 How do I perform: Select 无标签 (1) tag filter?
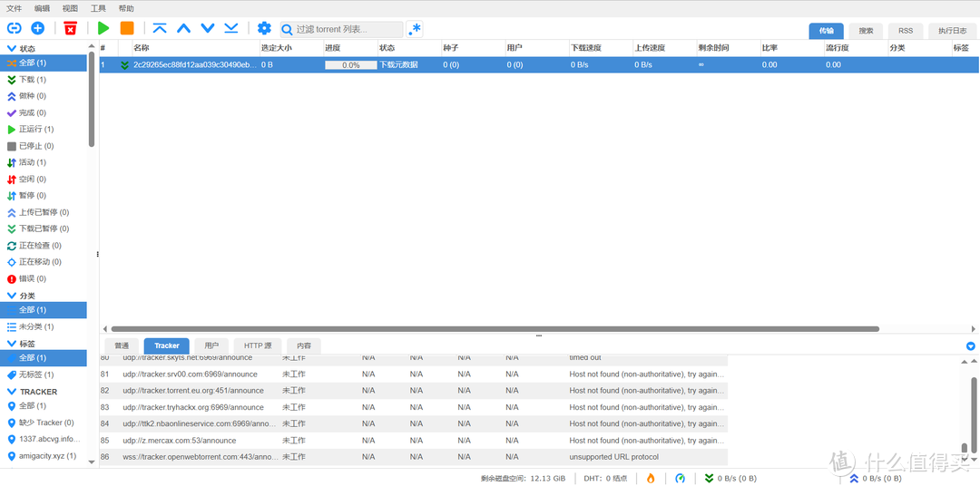pos(44,374)
